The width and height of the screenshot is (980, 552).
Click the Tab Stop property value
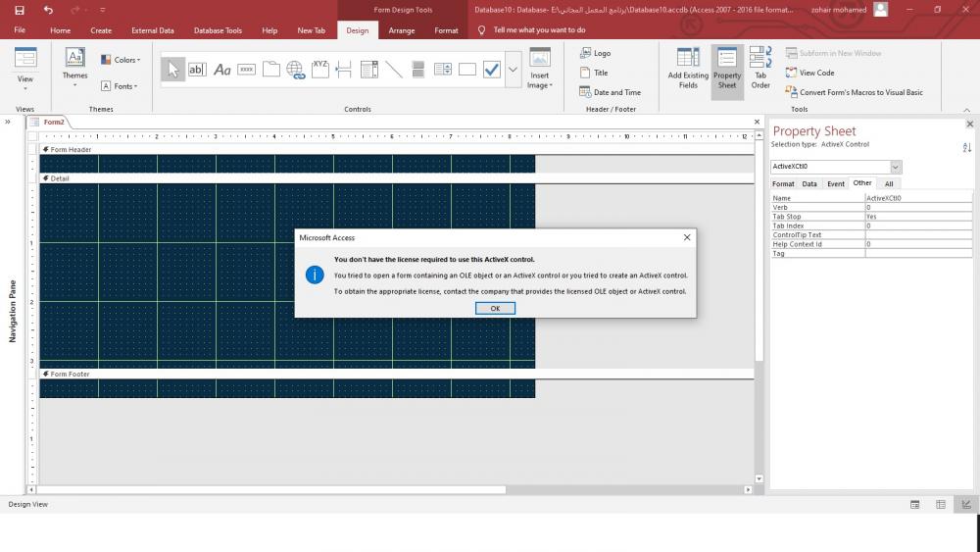(918, 217)
